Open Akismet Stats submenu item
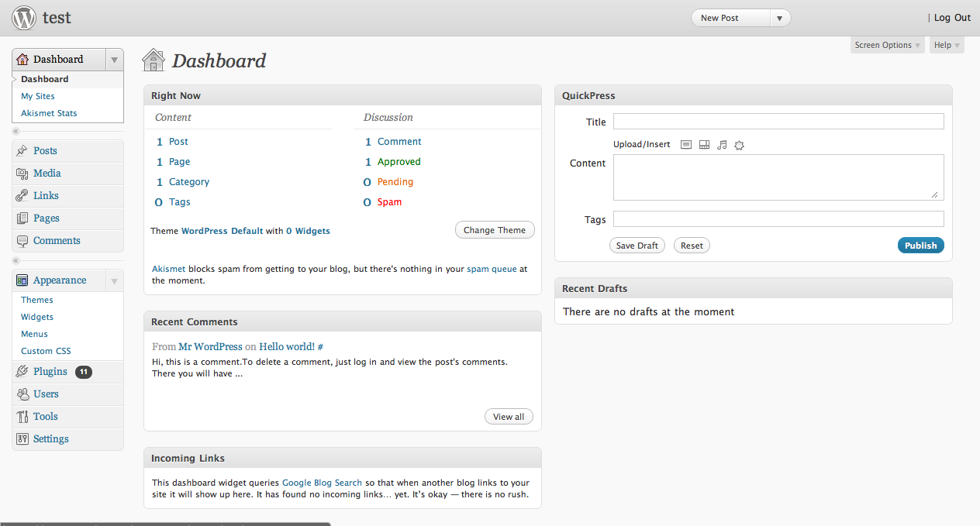The image size is (980, 526). [x=49, y=113]
